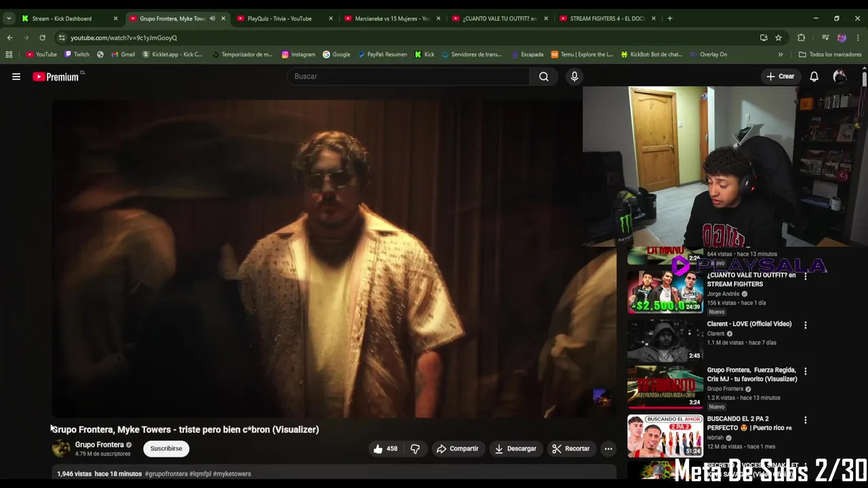Open options for ¿CUANTO VALE TU OUTFIT? video
Image resolution: width=868 pixels, height=488 pixels.
click(x=805, y=277)
